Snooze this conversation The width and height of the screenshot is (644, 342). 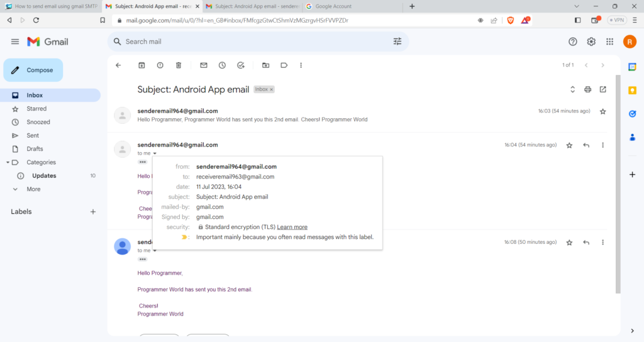pyautogui.click(x=222, y=65)
